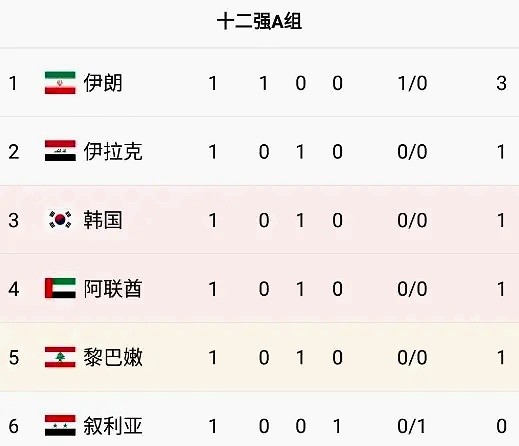
Task: Click rank number 1 for 伊朗
Action: coord(13,83)
